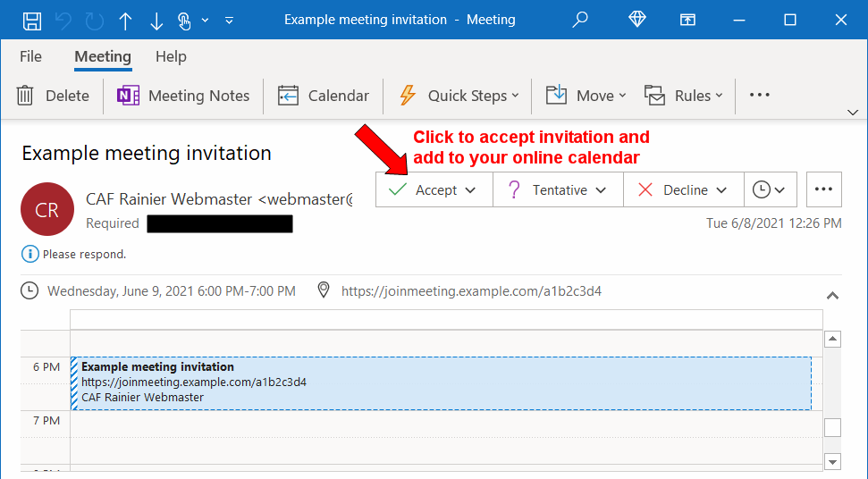Screen dimensions: 868x479
Task: Expand the Rules dropdown menu
Action: [x=684, y=96]
